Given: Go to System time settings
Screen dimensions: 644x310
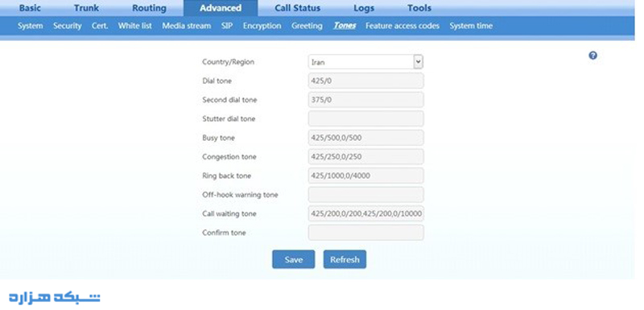Looking at the screenshot, I should tap(471, 26).
